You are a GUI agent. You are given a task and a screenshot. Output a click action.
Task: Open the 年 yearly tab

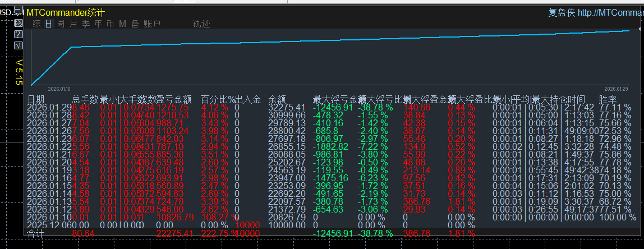(x=98, y=24)
